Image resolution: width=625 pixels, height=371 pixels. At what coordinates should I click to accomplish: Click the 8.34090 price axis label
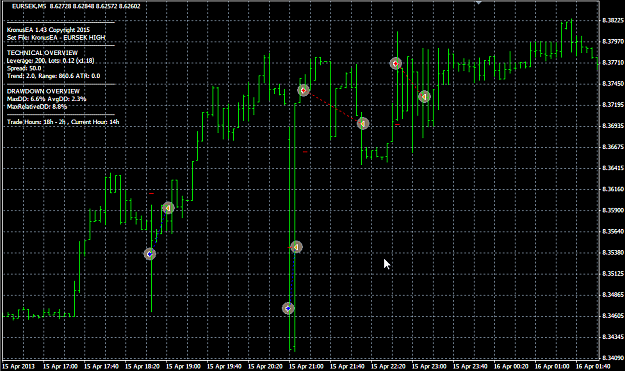point(613,358)
